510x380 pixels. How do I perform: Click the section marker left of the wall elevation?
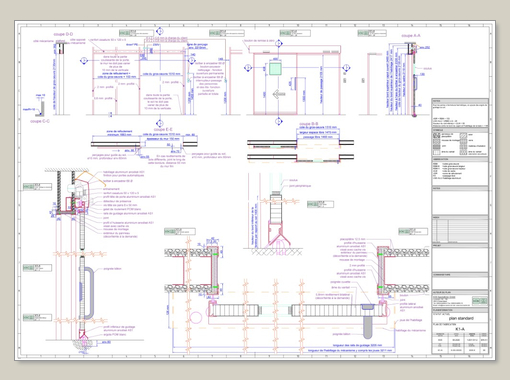point(84,60)
